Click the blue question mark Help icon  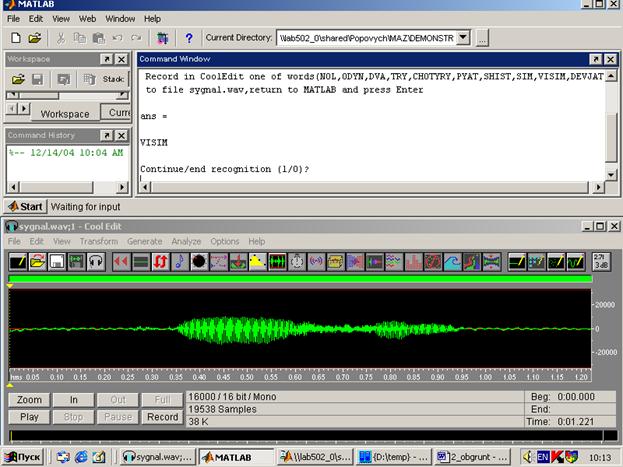[189, 38]
